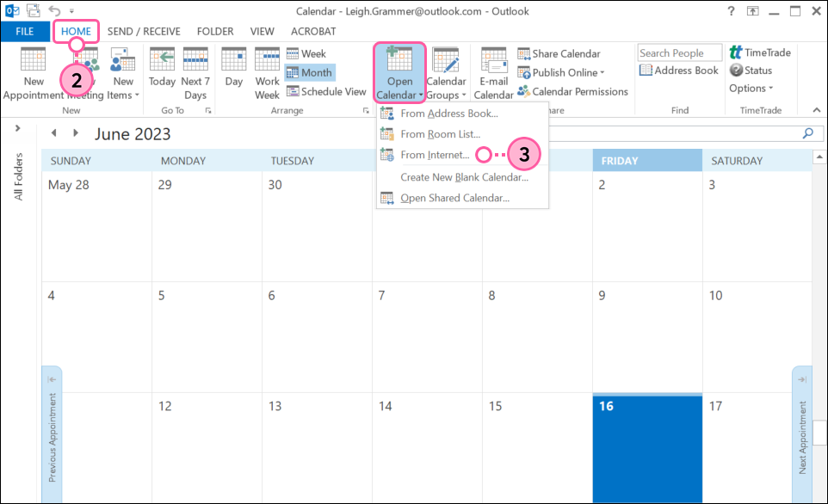Click the FRIDAY column header
828x504 pixels.
[647, 161]
